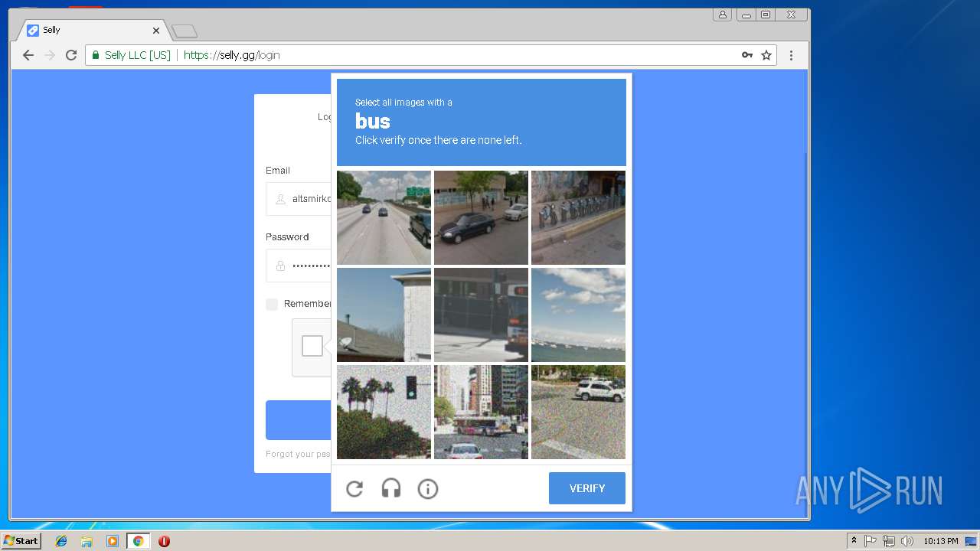The image size is (980, 551).
Task: Go back using the browser back arrow
Action: pos(28,55)
